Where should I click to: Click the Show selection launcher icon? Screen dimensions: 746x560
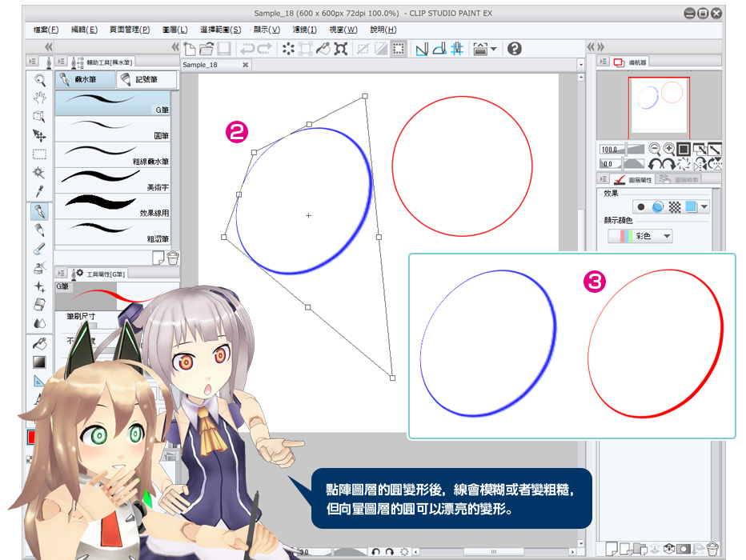[x=399, y=49]
